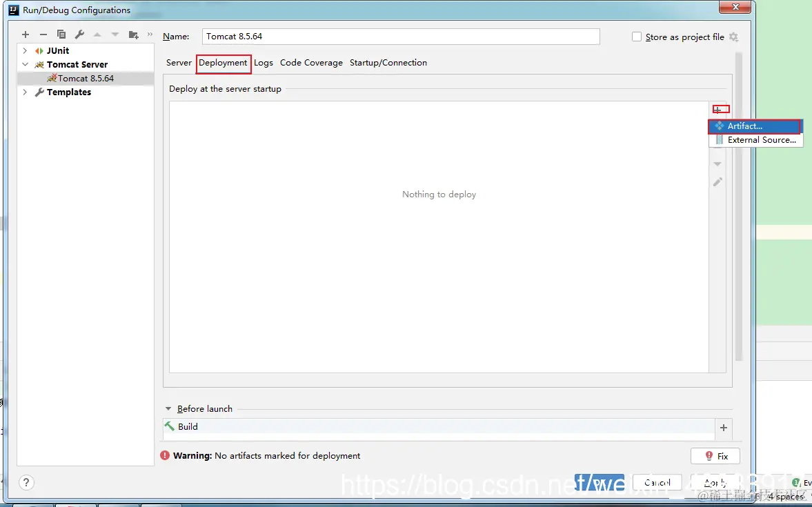Click the dialog's vertical scrollbar
Screen dimensions: 812x507
click(x=738, y=206)
